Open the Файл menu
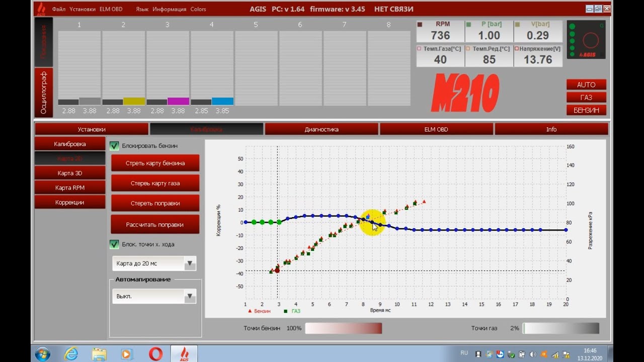The image size is (644, 362). click(59, 9)
